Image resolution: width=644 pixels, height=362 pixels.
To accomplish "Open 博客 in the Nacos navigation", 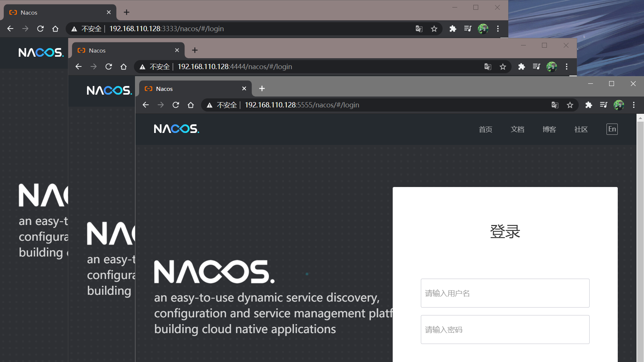I will pyautogui.click(x=549, y=130).
